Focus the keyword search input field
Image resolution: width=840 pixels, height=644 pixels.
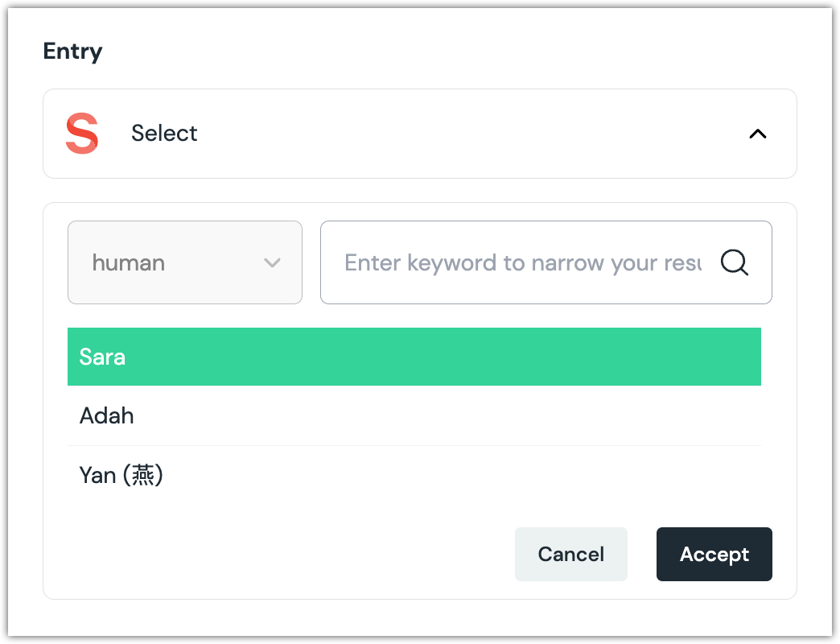[523, 262]
